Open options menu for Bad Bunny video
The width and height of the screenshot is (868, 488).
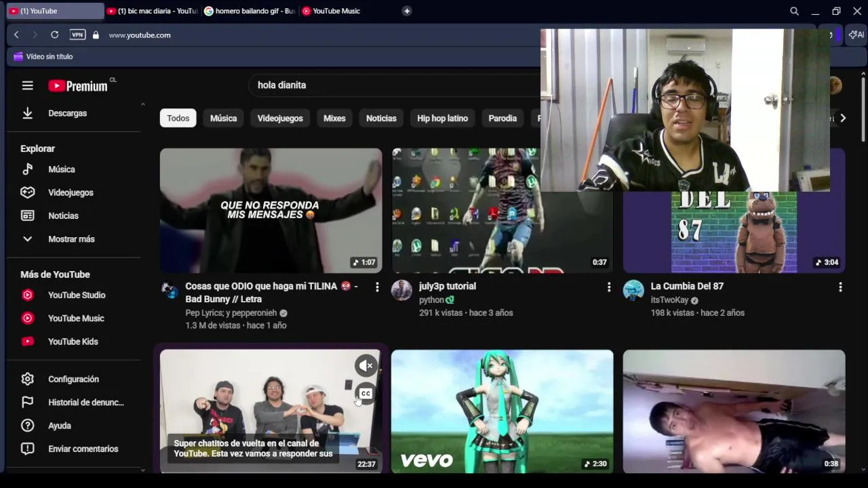tap(377, 287)
